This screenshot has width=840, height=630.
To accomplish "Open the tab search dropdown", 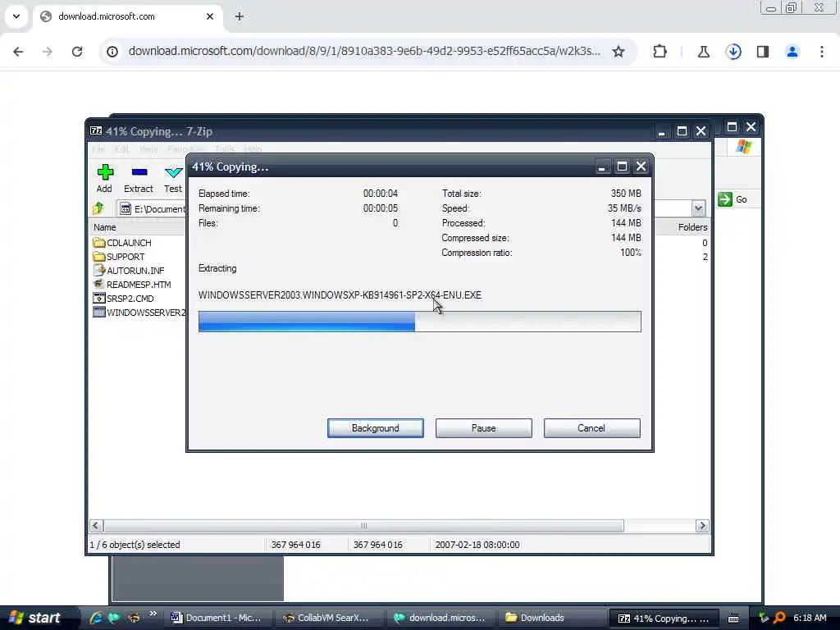I will (16, 16).
